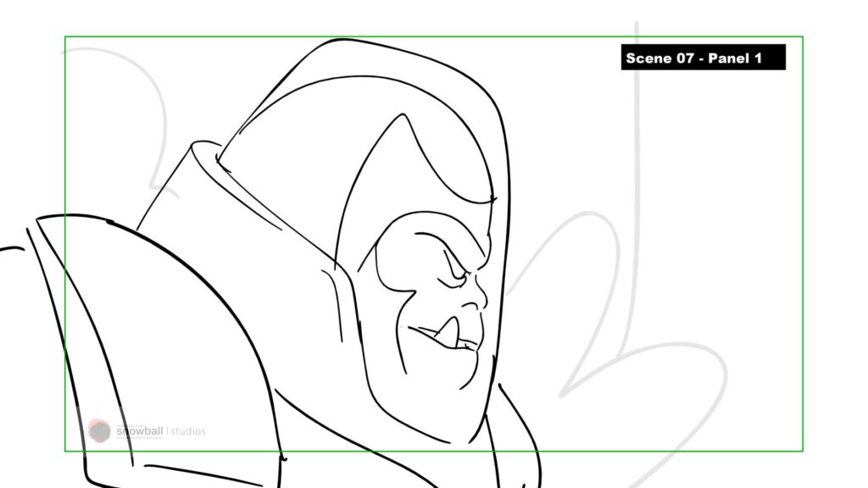Viewport: 868px width, 488px height.
Task: Click the Snowball Studios round logo icon
Action: [100, 430]
